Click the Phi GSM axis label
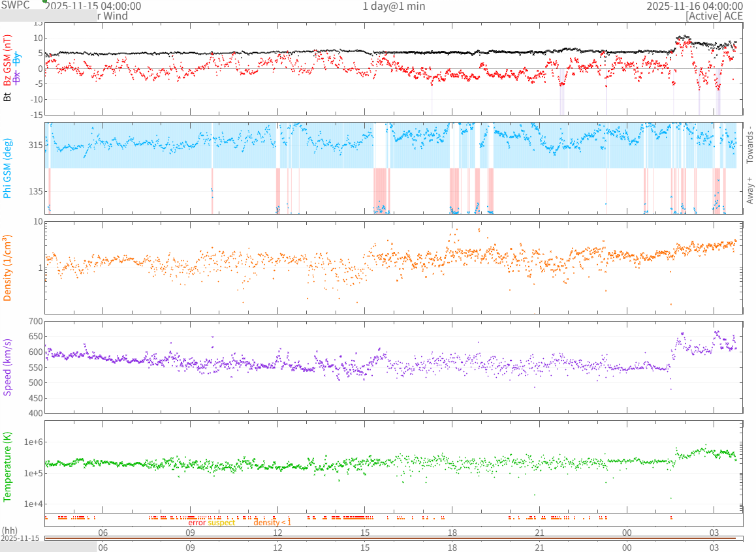 click(8, 168)
